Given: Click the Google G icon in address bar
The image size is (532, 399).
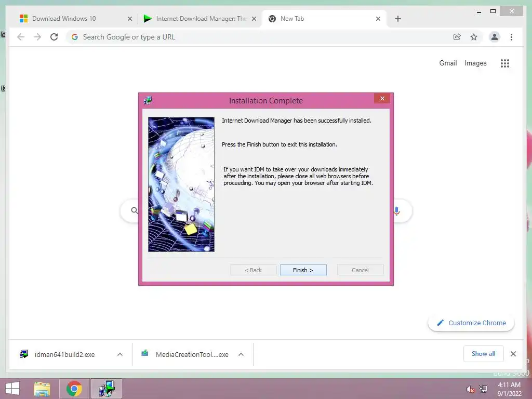Looking at the screenshot, I should (x=75, y=37).
